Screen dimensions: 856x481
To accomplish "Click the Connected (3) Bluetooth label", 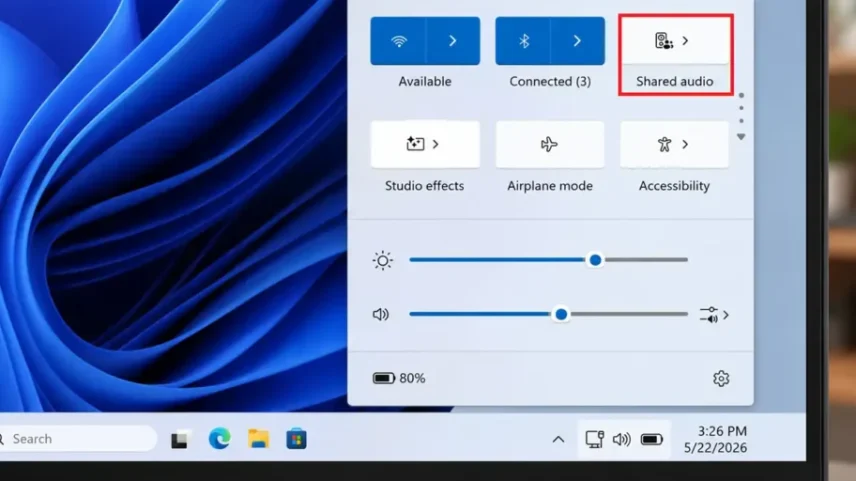I will [x=550, y=81].
